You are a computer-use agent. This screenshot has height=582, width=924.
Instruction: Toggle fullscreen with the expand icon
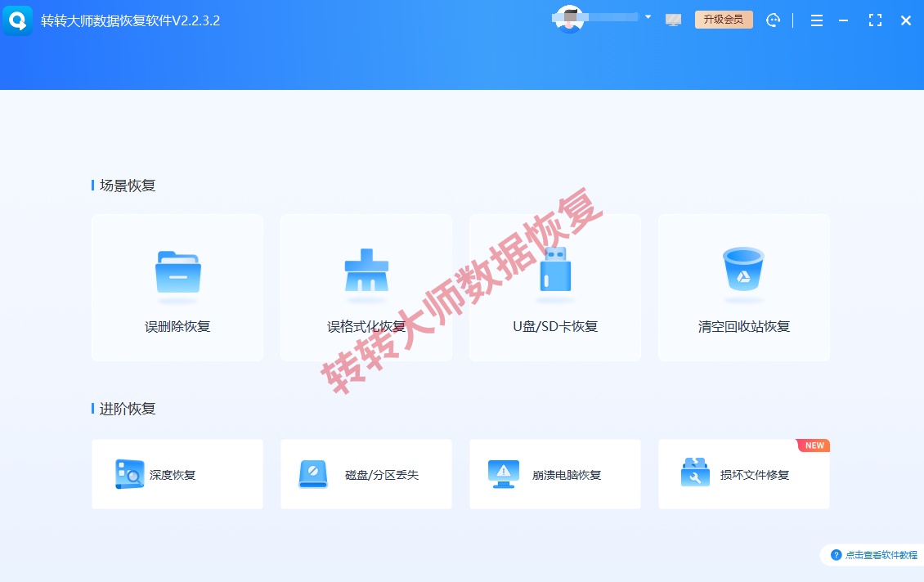click(x=875, y=20)
